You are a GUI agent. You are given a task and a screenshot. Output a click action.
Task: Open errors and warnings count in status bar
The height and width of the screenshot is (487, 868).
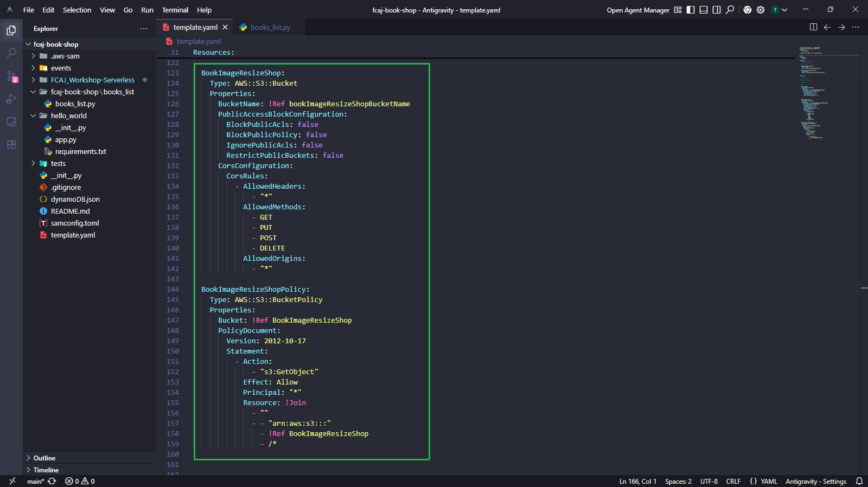coord(80,481)
